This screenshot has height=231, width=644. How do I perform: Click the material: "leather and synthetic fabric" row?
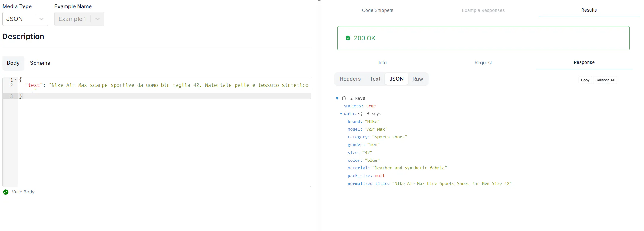point(397,168)
